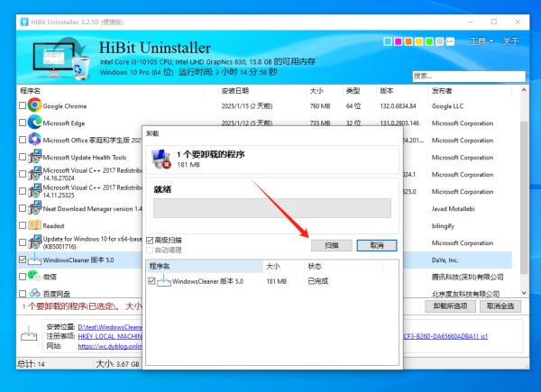Tick the Neat Download Manager checkbox
This screenshot has height=392, width=541.
23,208
